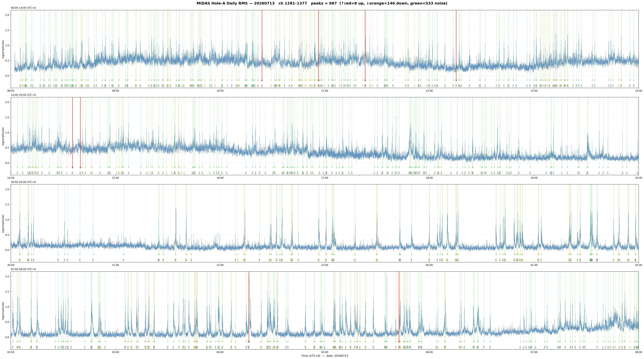Click the 07:00 time tick label
Screen dimensions: 644x359
pos(534,352)
